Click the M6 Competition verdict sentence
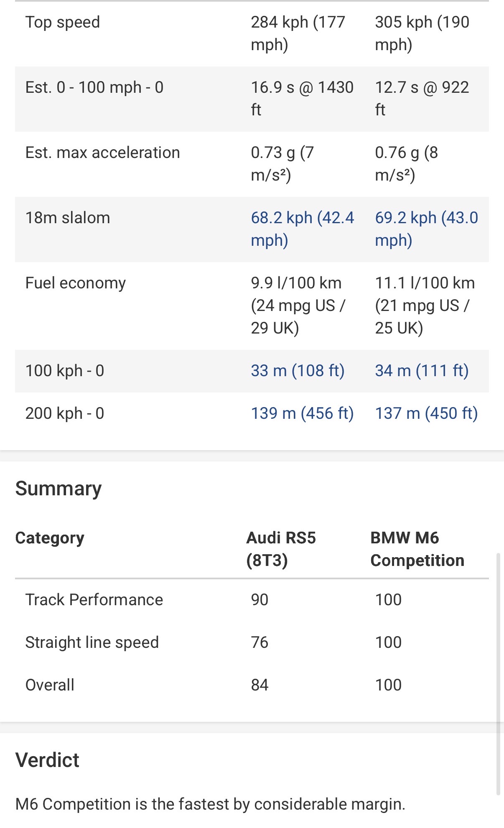Image resolution: width=504 pixels, height=828 pixels. [x=210, y=804]
